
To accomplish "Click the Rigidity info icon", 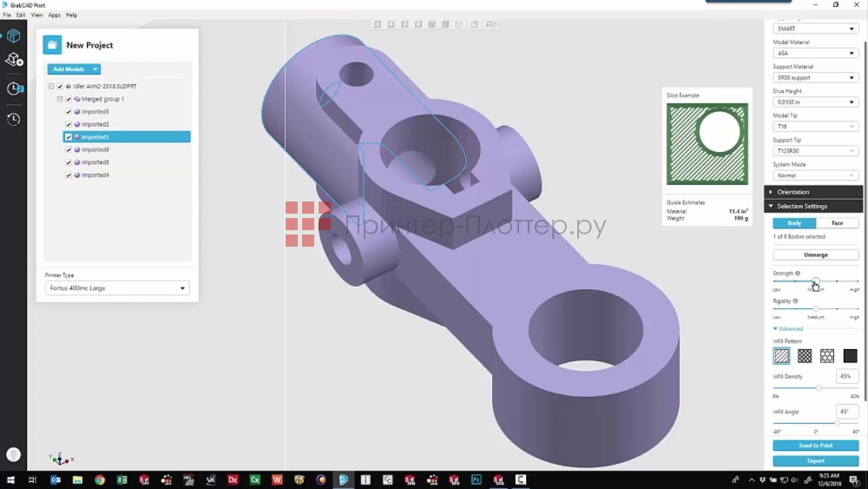I will (795, 301).
